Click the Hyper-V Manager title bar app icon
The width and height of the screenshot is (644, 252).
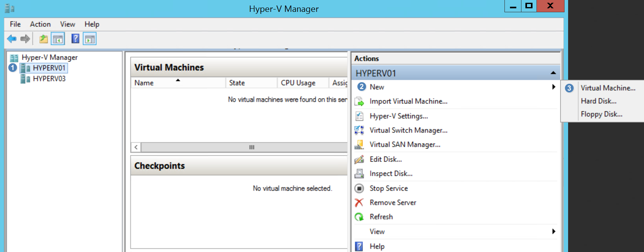(9, 9)
